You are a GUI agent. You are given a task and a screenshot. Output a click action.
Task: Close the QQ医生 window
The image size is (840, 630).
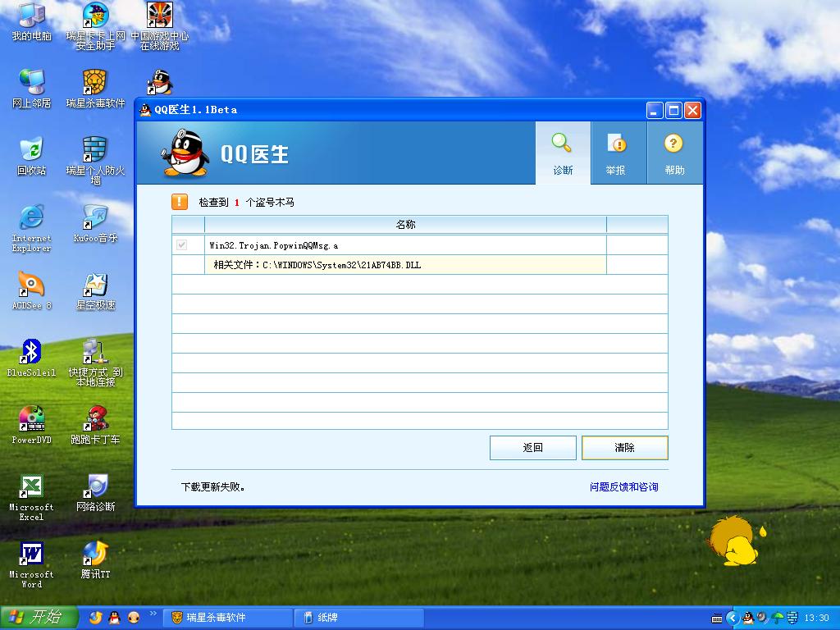click(692, 111)
